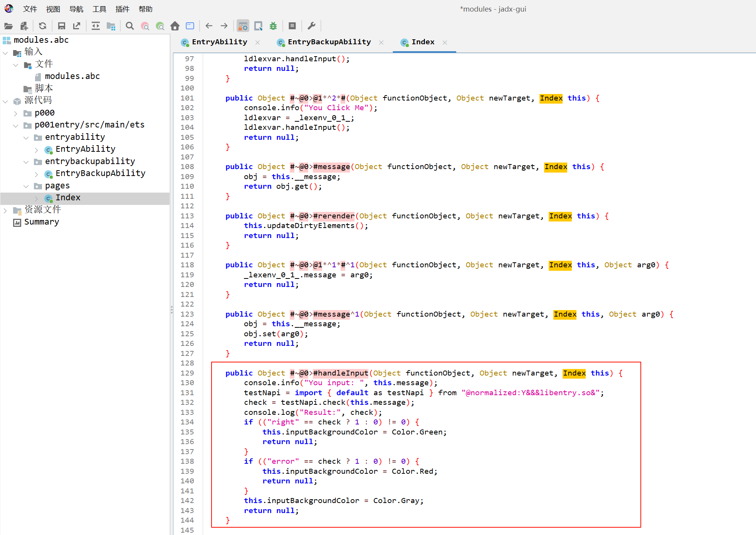Click the navigate back arrow

(209, 26)
